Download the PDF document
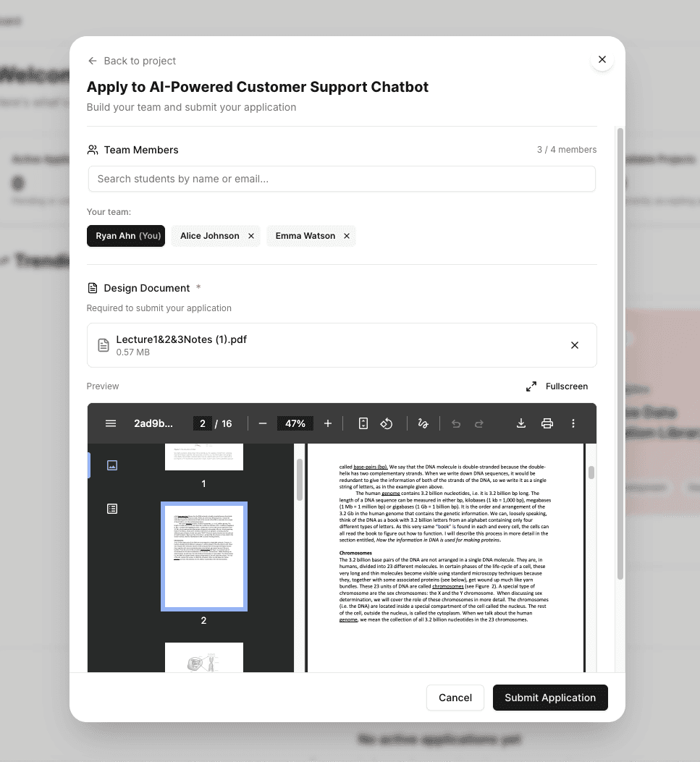 [521, 423]
